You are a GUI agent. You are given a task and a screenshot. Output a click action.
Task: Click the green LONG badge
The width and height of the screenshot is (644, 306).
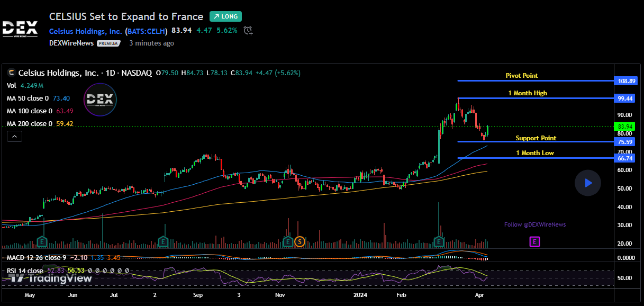[x=225, y=16]
